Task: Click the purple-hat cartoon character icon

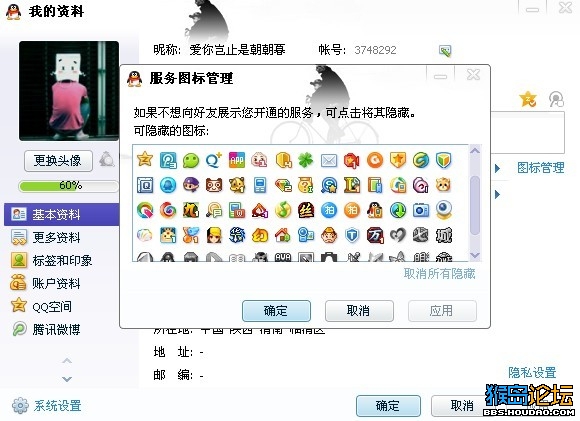Action: (191, 185)
